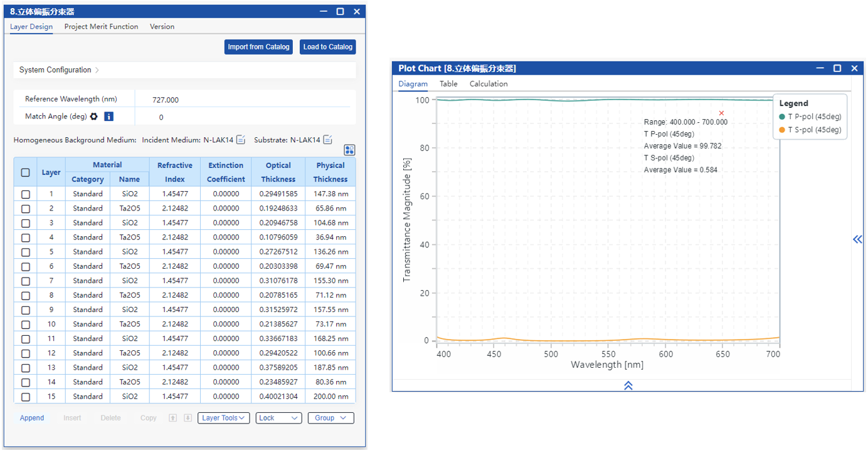This screenshot has width=868, height=453.
Task: Click the grid layout icon above table
Action: pyautogui.click(x=349, y=150)
